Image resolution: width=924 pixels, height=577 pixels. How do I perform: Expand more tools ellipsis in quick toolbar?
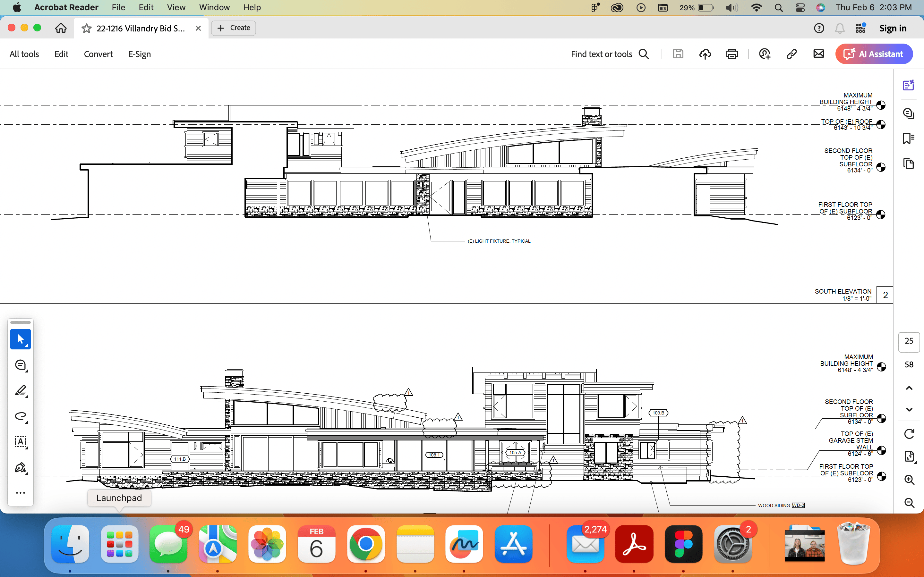point(20,493)
